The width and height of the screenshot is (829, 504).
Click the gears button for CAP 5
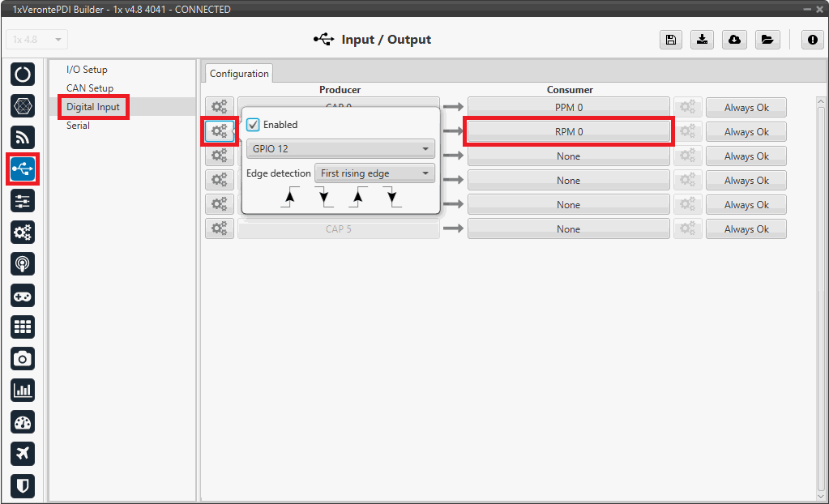pyautogui.click(x=219, y=229)
